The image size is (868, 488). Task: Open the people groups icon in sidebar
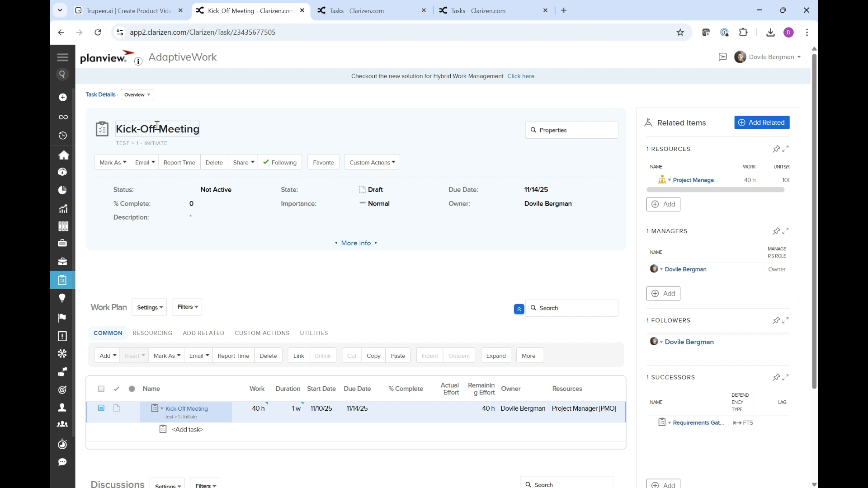pos(62,424)
